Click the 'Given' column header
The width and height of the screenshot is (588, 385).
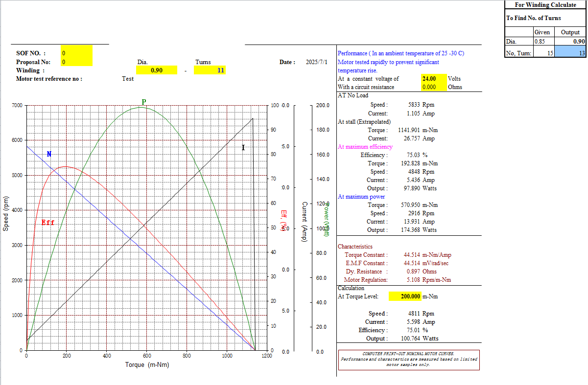(x=543, y=32)
